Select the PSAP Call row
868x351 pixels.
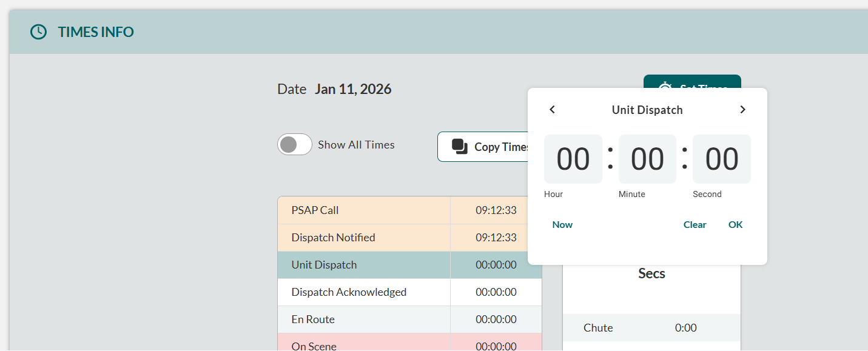pos(364,210)
